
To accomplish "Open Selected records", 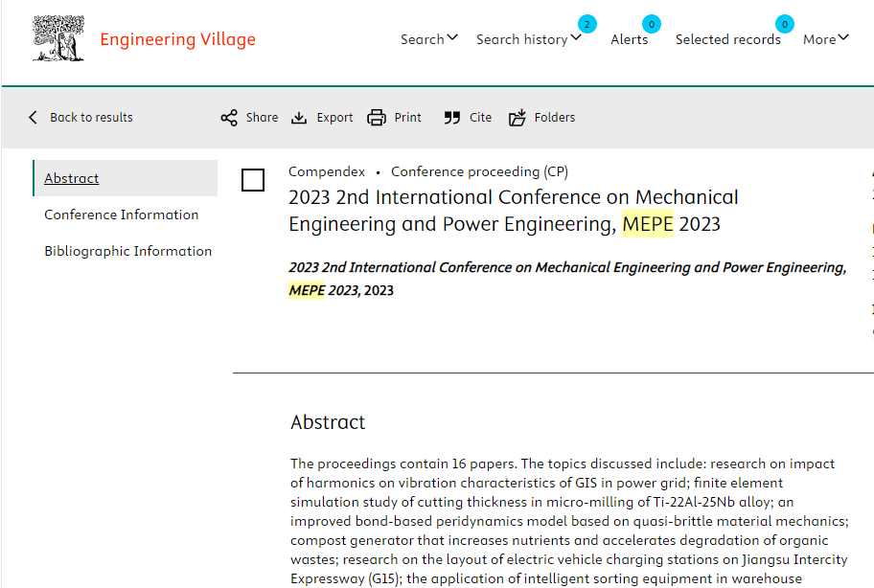I will pyautogui.click(x=727, y=39).
